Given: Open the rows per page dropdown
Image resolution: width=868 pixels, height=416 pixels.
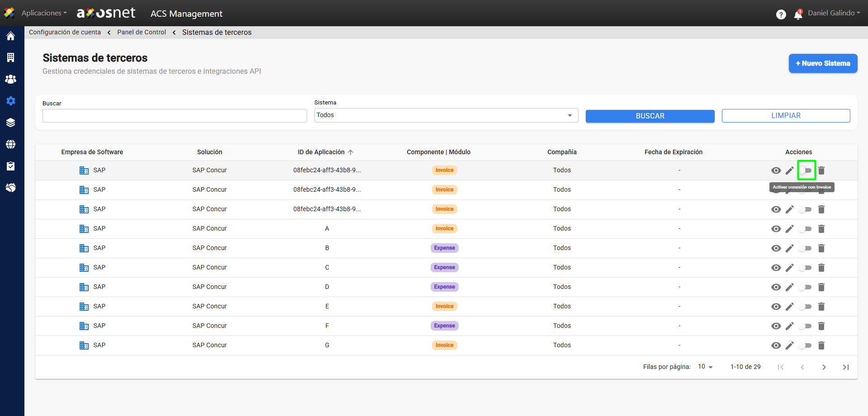Looking at the screenshot, I should tap(705, 367).
